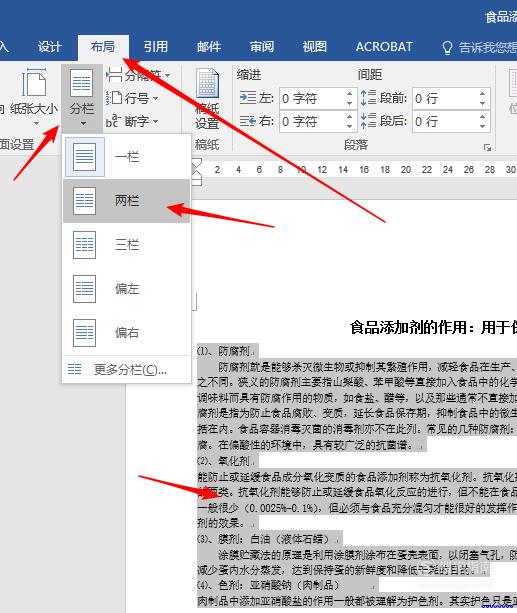Increase 段后 spacing with up stepper
Image resolution: width=517 pixels, height=613 pixels.
point(483,117)
